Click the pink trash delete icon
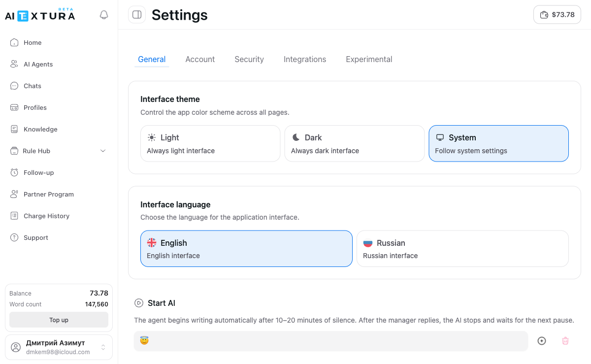 click(565, 341)
